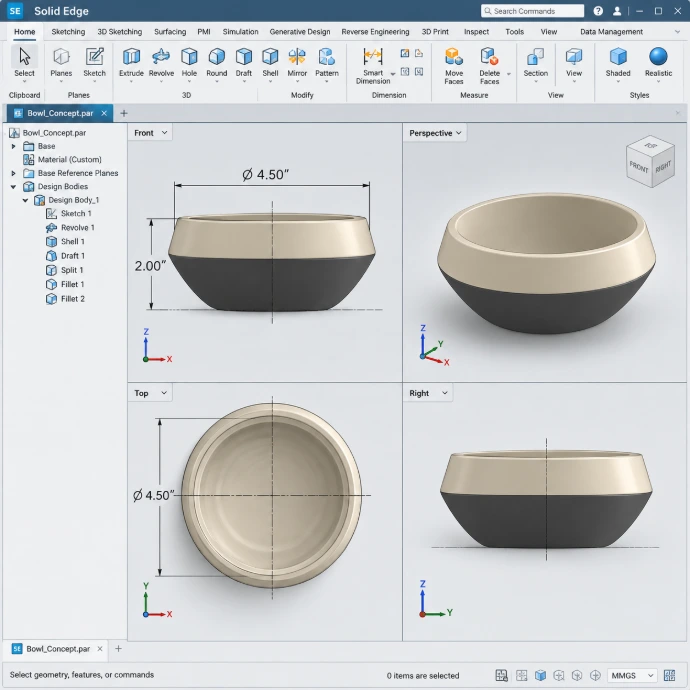Activate the Select tool
690x690 pixels.
(24, 63)
